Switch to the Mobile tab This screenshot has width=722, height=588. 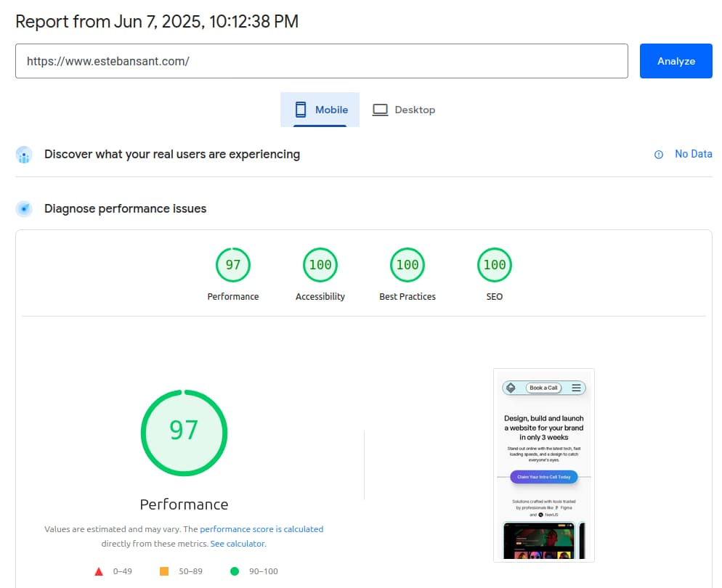point(320,109)
